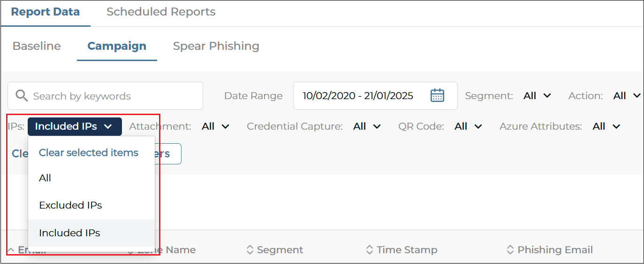The image size is (644, 264).
Task: Open the Segment filter dropdown
Action: 537,96
